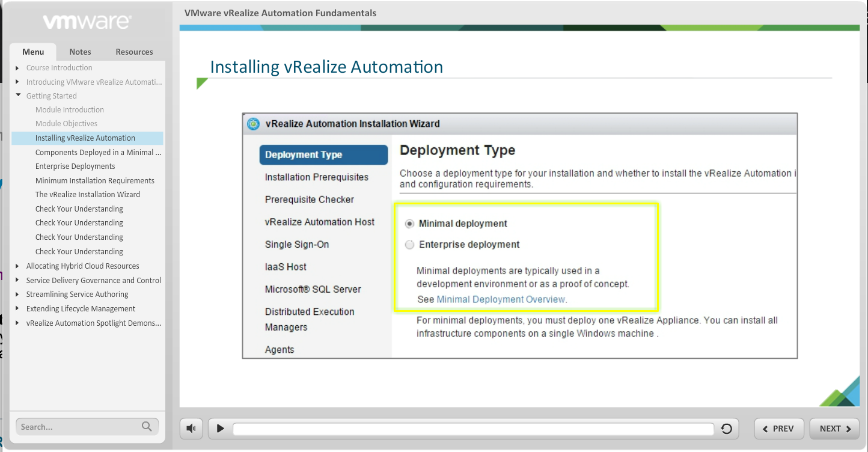Expand vRealize Automation Spotlight Demos section
The height and width of the screenshot is (452, 868).
[17, 323]
